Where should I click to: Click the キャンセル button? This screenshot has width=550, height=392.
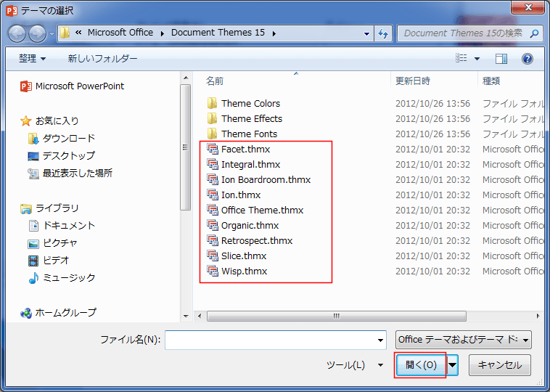click(500, 365)
